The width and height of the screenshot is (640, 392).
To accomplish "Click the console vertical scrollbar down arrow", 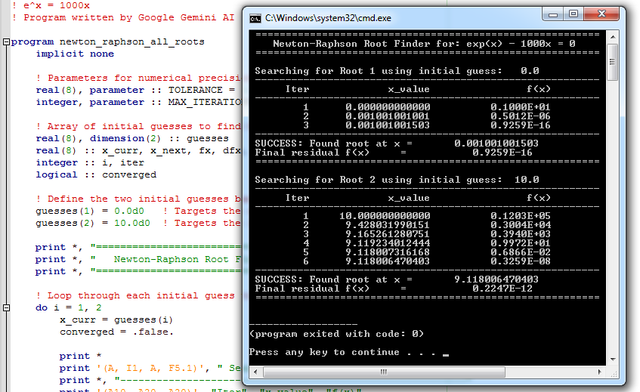I will (612, 359).
